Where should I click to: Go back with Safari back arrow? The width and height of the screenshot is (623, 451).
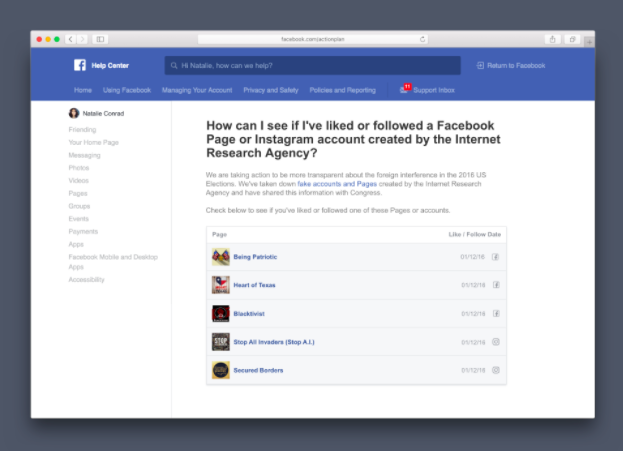(71, 39)
